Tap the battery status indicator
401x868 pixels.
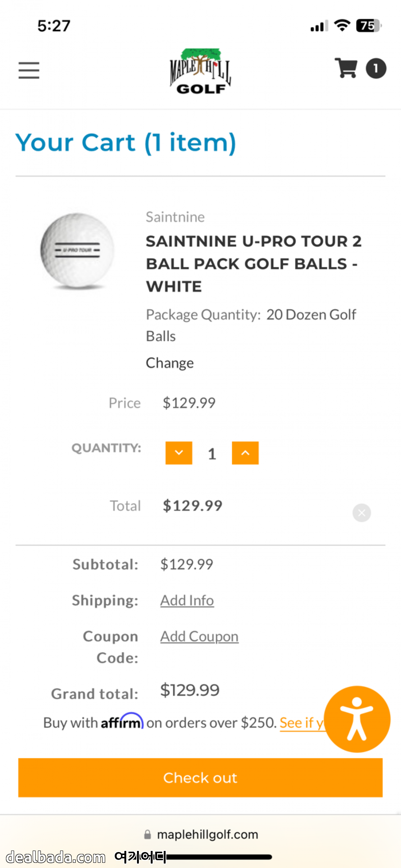(368, 26)
